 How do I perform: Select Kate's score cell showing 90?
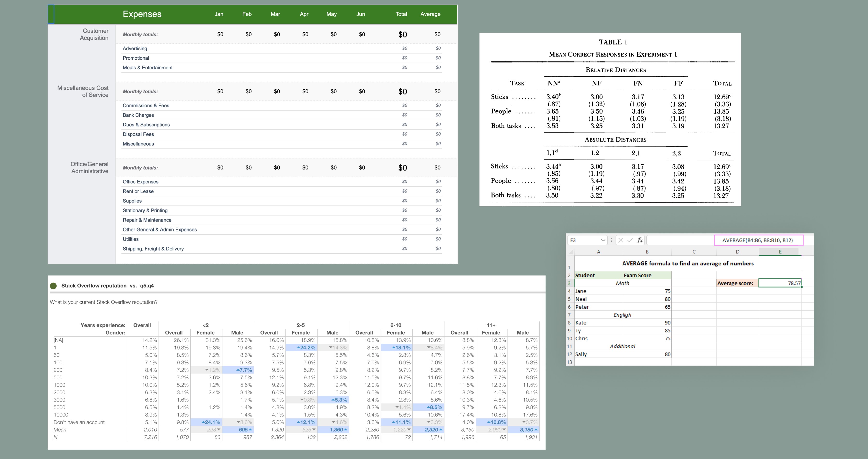(x=647, y=323)
